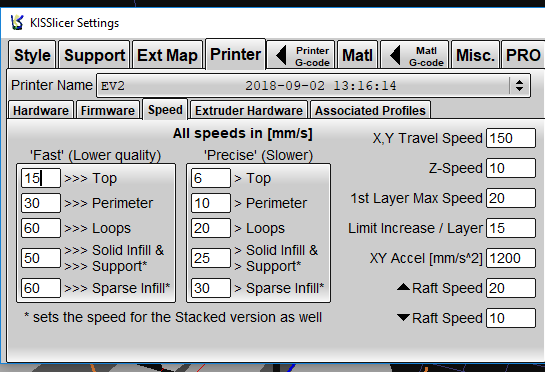Open the Matl G-code tab
This screenshot has height=372, width=545.
coord(415,55)
